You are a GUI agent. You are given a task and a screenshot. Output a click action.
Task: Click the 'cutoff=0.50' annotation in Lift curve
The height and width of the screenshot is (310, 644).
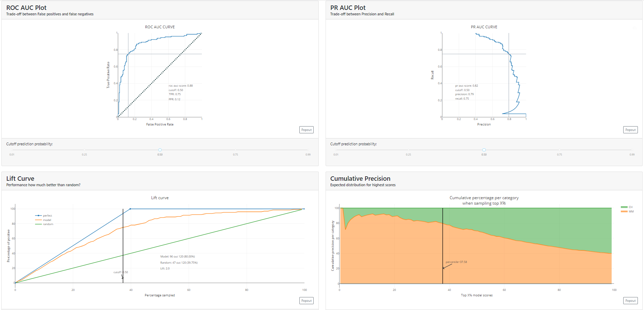click(x=121, y=272)
